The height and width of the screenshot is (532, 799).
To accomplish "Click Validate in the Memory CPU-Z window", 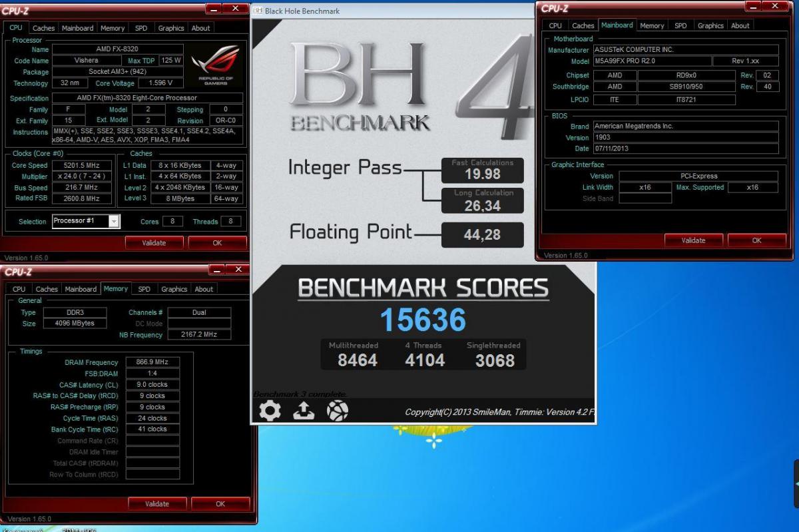I will [157, 504].
